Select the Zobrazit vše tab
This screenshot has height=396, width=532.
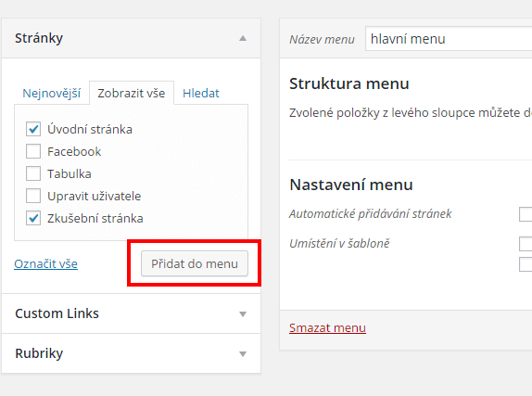tap(132, 93)
